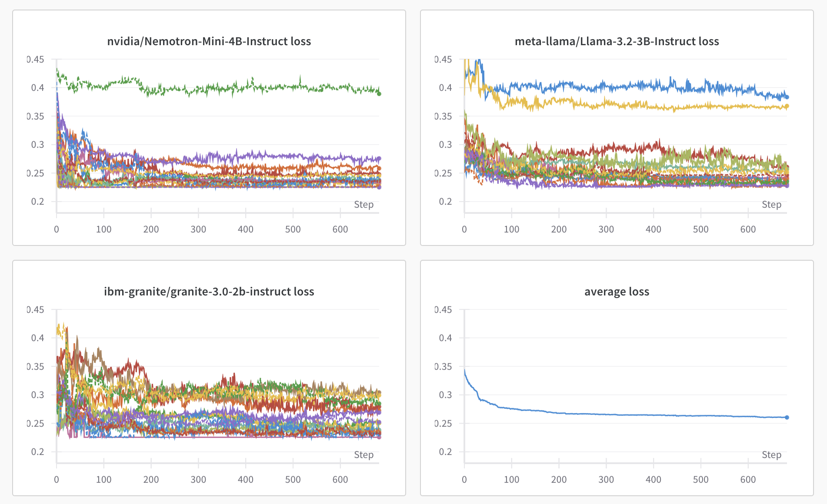The width and height of the screenshot is (827, 504).
Task: Click the average loss chart title
Action: pos(617,292)
